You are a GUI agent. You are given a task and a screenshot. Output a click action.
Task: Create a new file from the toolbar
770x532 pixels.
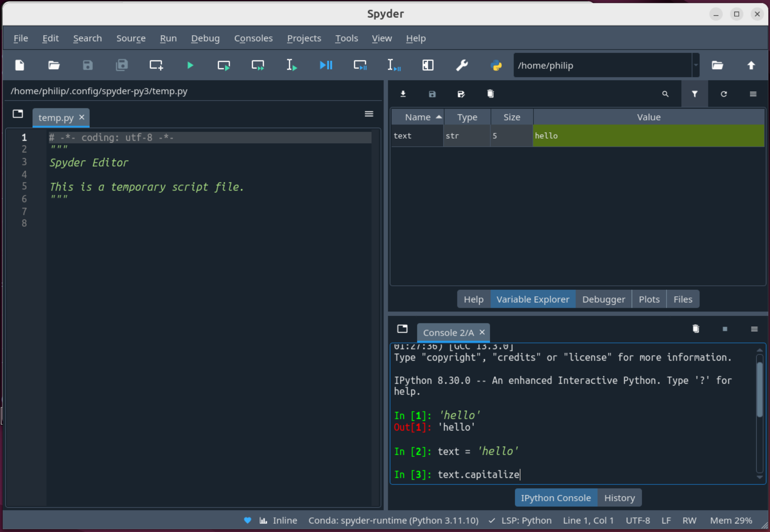coord(20,65)
